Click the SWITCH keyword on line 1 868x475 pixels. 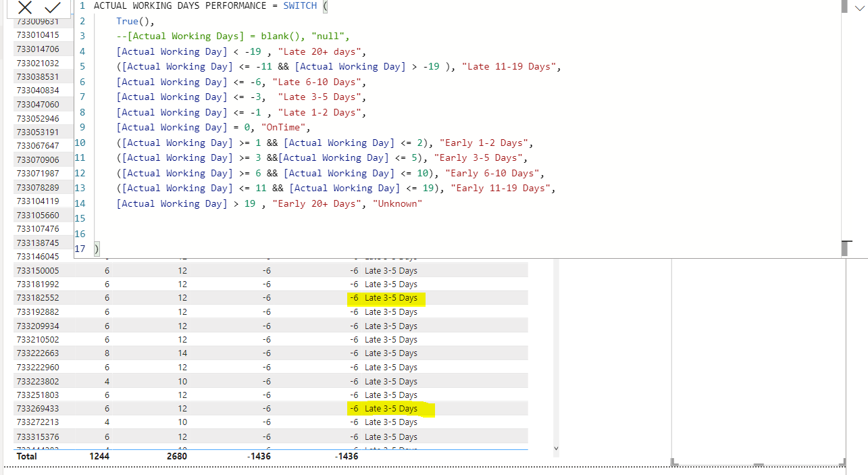[x=300, y=5]
